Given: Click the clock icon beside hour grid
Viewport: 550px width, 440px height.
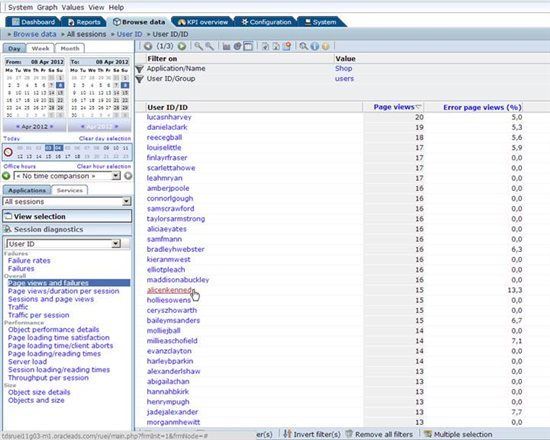Looking at the screenshot, I should point(8,152).
